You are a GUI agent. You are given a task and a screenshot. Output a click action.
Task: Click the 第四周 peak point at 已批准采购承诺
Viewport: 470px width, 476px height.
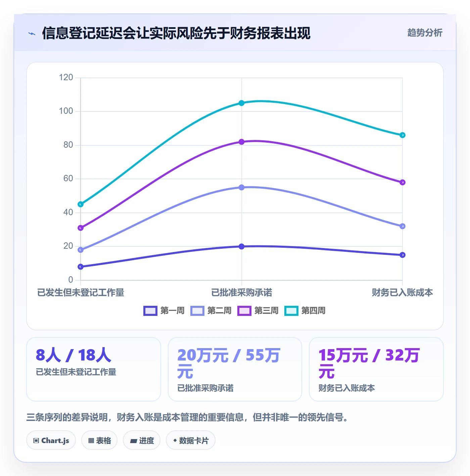(x=241, y=103)
